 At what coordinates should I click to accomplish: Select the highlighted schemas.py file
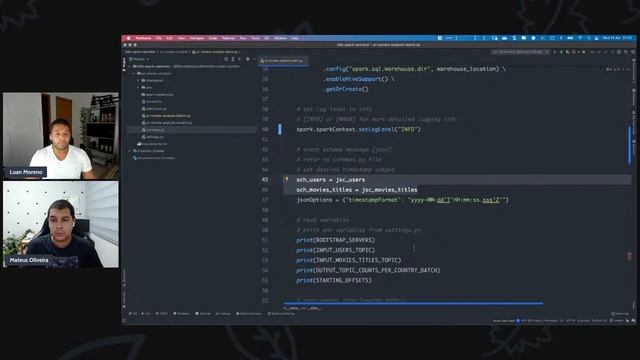click(192, 130)
